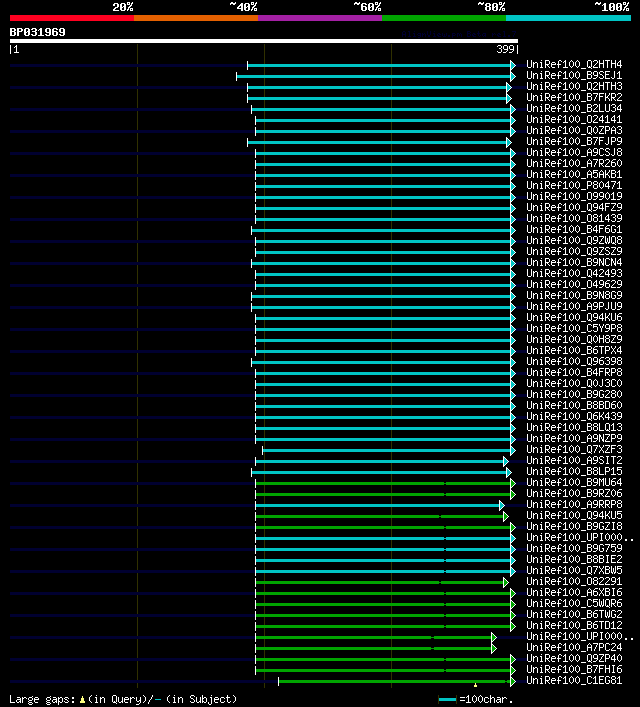
Task: Select the UniRef100_Q9ZSZ9 label
Action: pos(574,251)
